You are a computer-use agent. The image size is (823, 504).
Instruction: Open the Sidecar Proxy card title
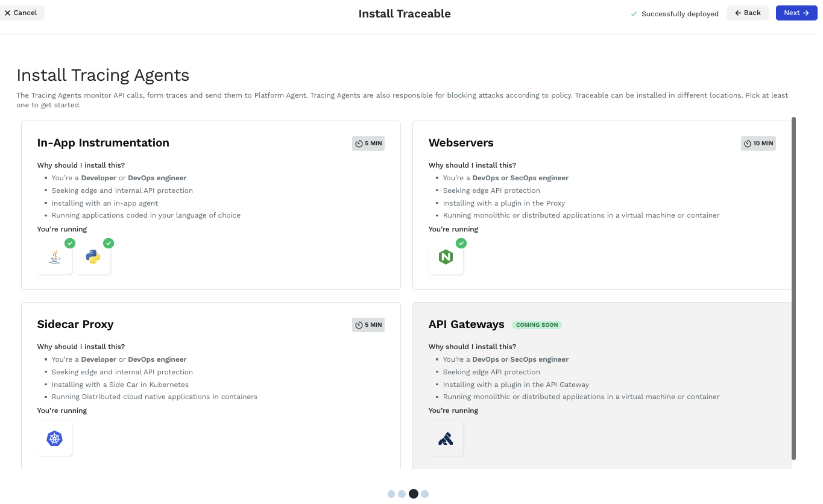[75, 324]
